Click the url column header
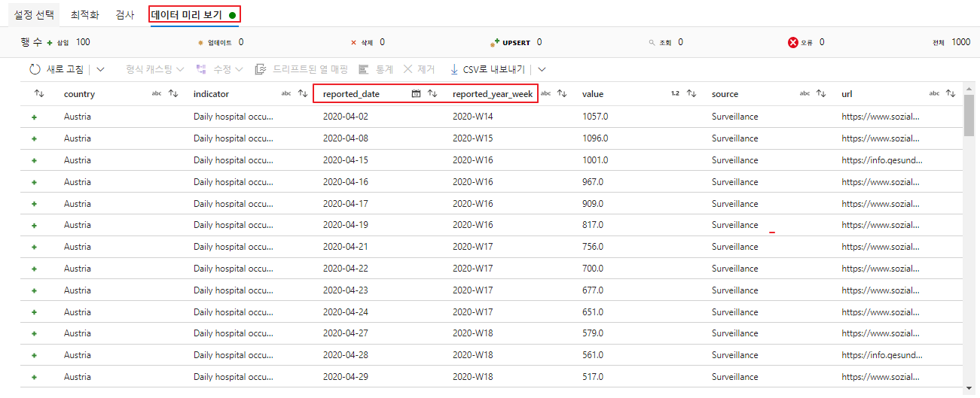 click(847, 94)
